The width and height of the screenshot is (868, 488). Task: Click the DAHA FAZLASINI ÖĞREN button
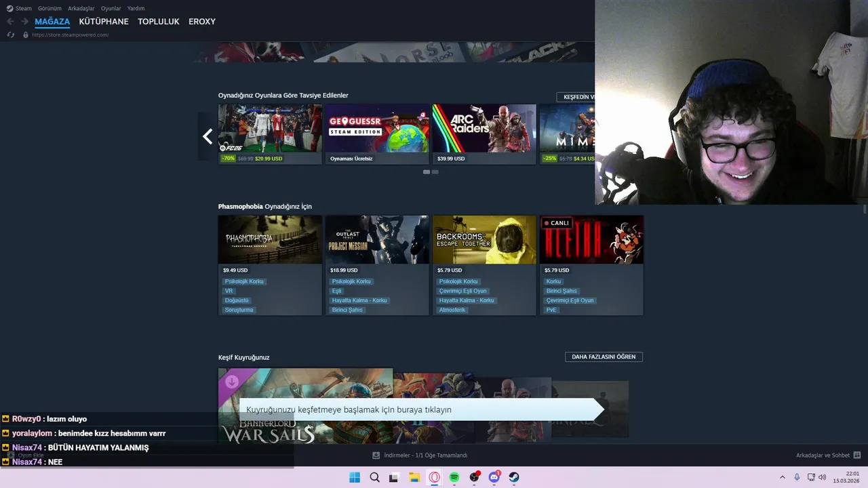click(x=604, y=357)
